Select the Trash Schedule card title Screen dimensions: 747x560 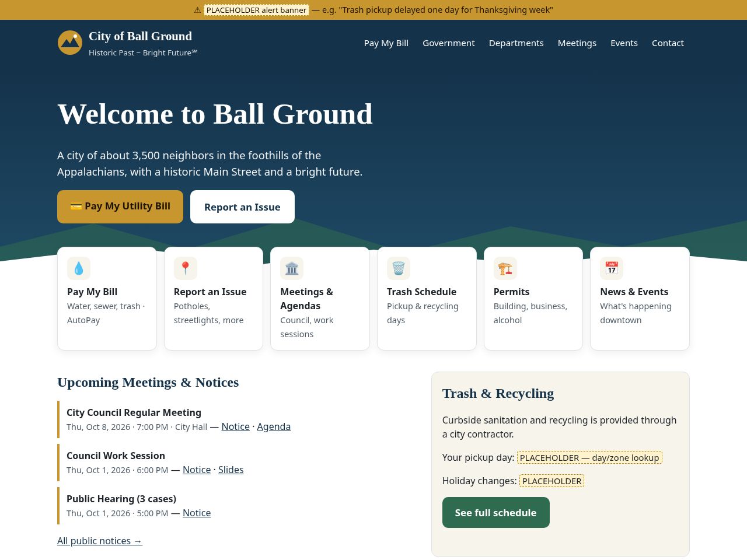421,292
